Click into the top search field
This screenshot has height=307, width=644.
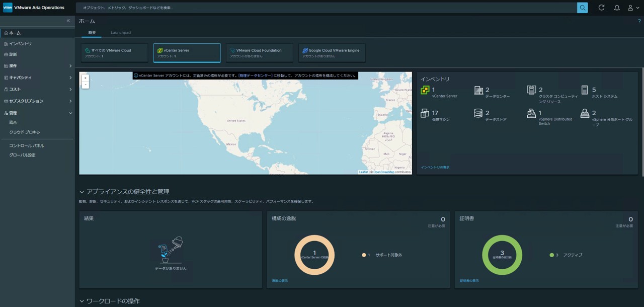(x=327, y=8)
